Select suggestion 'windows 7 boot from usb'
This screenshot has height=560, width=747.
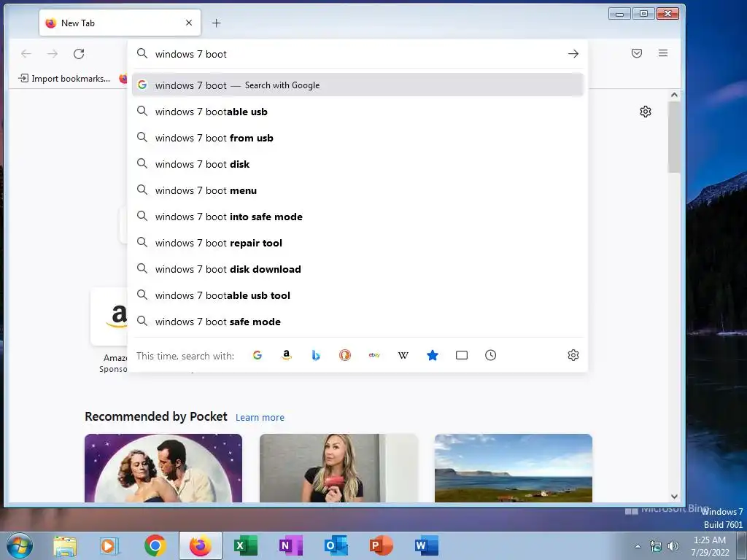(x=357, y=138)
